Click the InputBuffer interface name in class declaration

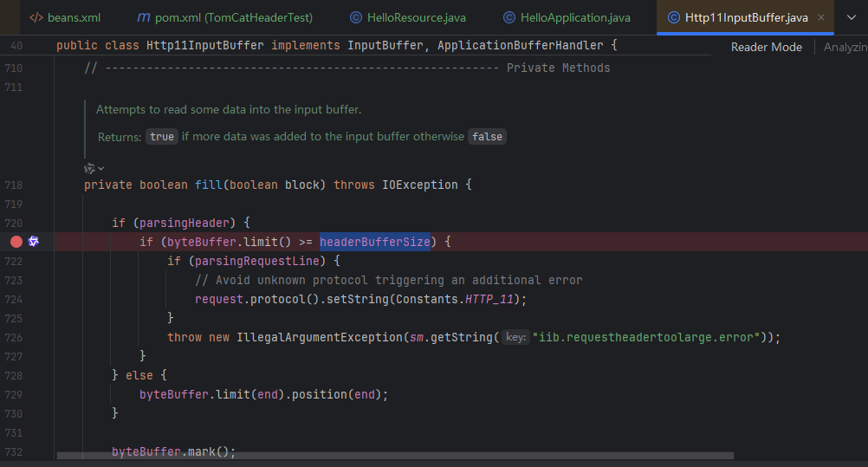[385, 45]
